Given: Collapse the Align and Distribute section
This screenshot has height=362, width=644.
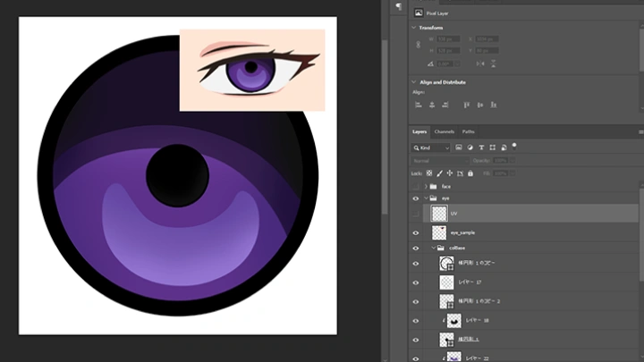Looking at the screenshot, I should point(414,82).
